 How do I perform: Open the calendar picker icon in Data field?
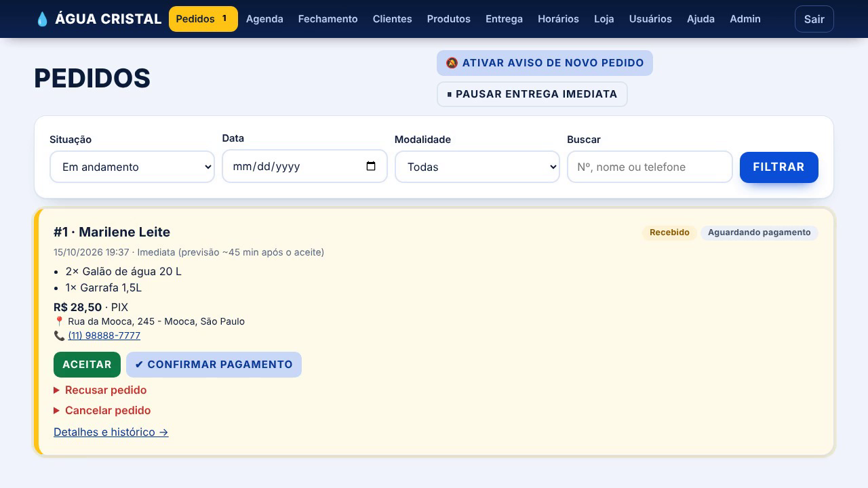coord(371,166)
